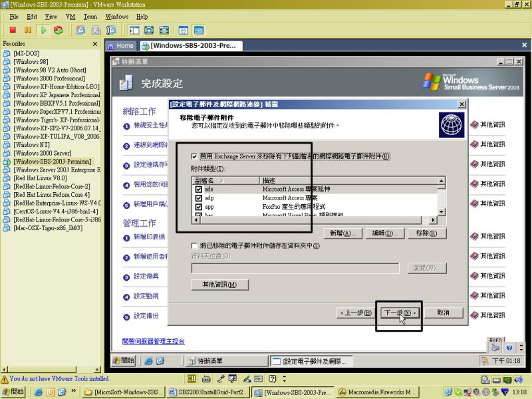Select [Windows 2000 Server] favorite

coord(43,153)
